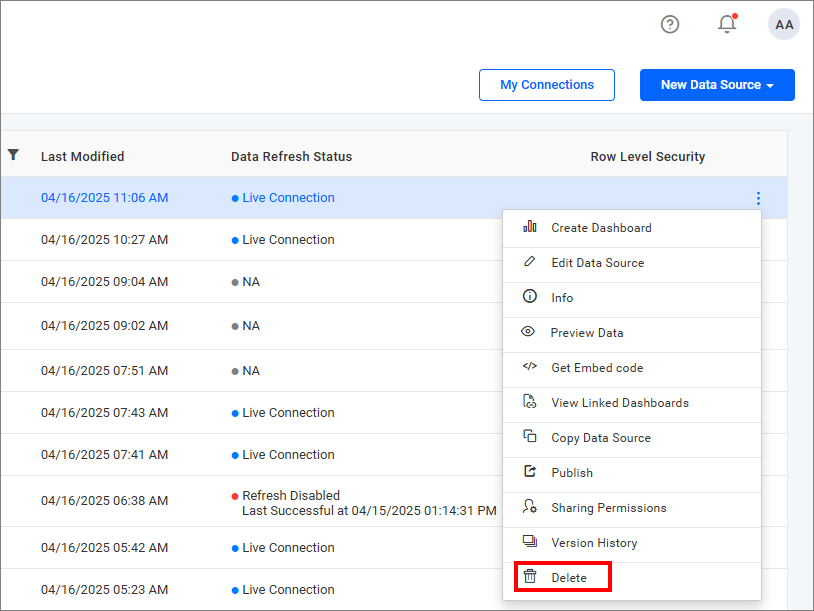Open the data source modified 04/16/2025 11:06 AM
This screenshot has width=814, height=611.
click(x=104, y=197)
